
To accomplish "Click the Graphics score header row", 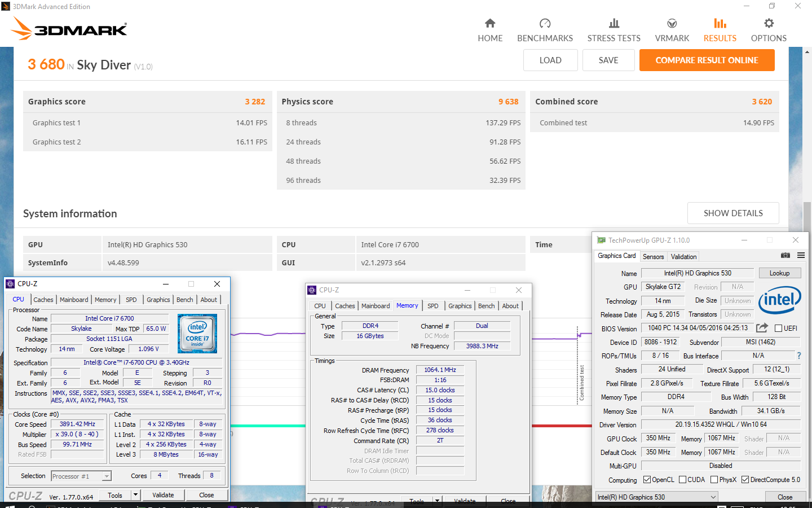I will [147, 102].
